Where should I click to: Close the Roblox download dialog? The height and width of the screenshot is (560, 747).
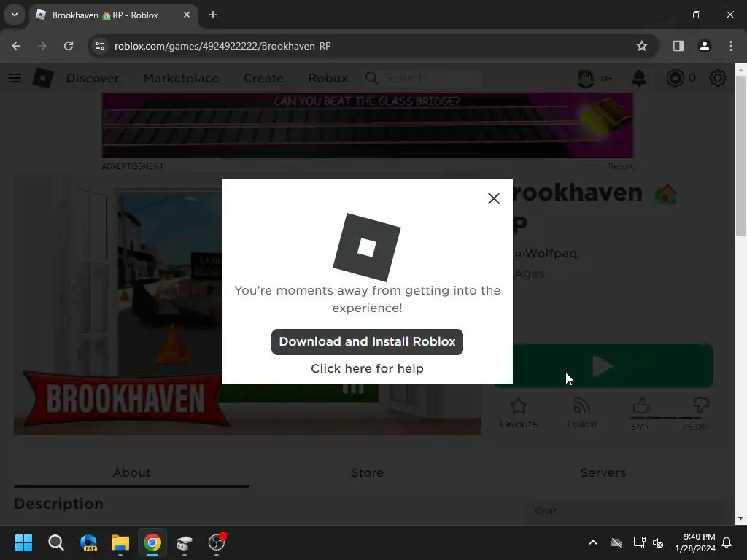click(x=494, y=198)
